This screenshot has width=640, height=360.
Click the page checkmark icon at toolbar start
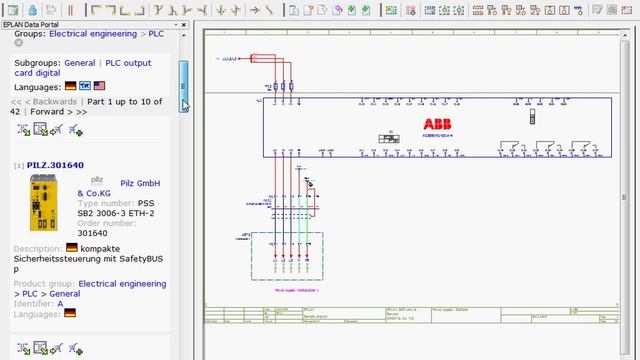point(13,10)
